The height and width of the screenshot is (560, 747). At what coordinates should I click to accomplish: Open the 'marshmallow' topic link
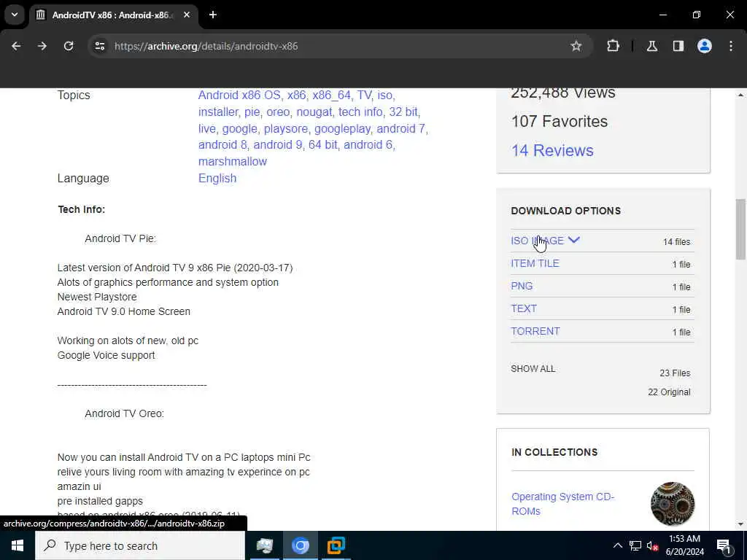coord(233,161)
